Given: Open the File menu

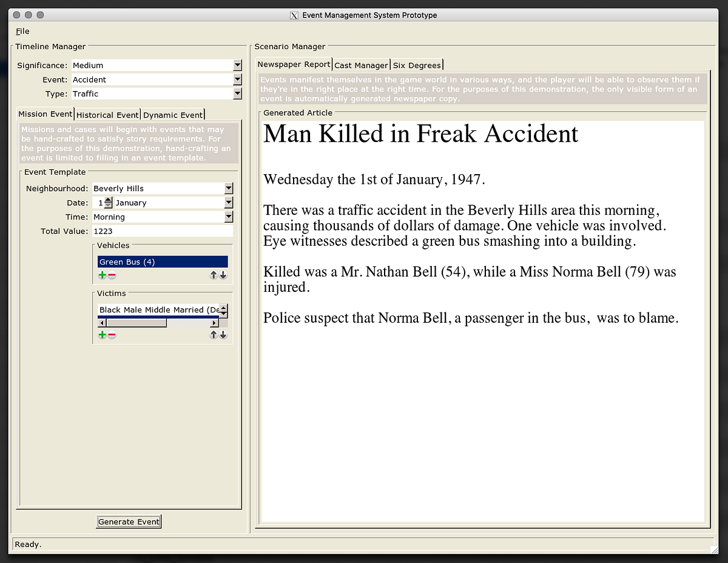Looking at the screenshot, I should [22, 31].
